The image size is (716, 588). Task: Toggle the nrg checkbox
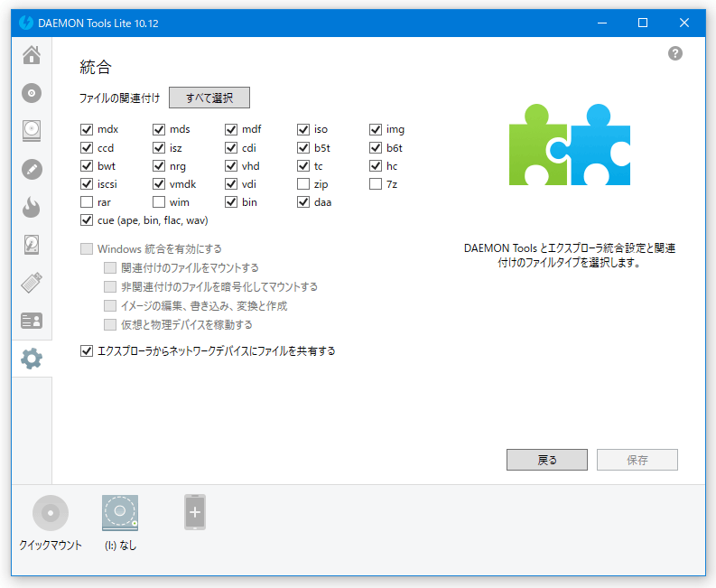(x=158, y=166)
